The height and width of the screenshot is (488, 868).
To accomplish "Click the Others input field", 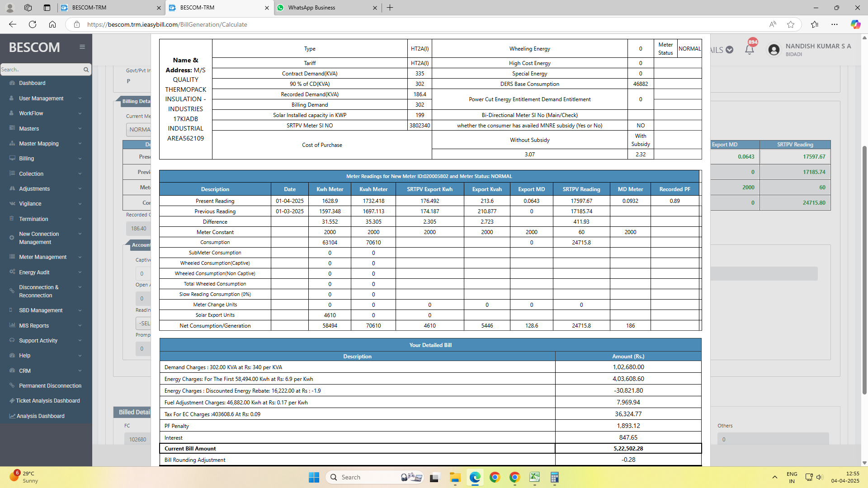I will 773,439.
